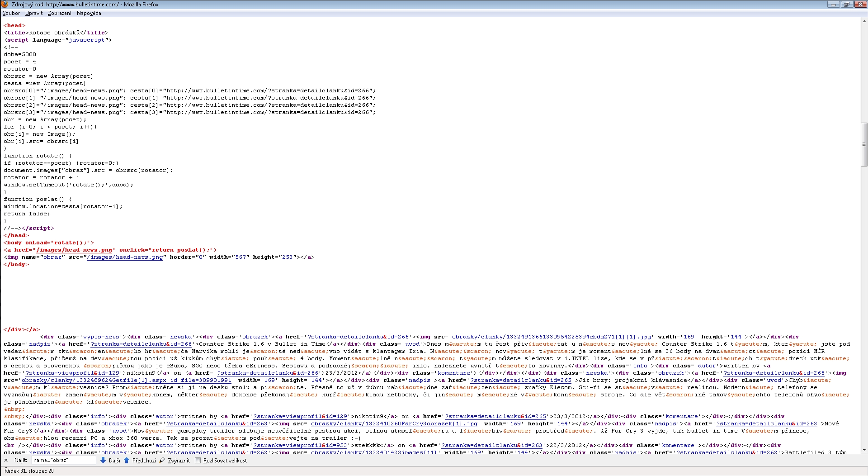This screenshot has height=476, width=868.
Task: Open the viewprofil id=129 link before second nikotin9
Action: click(300, 416)
